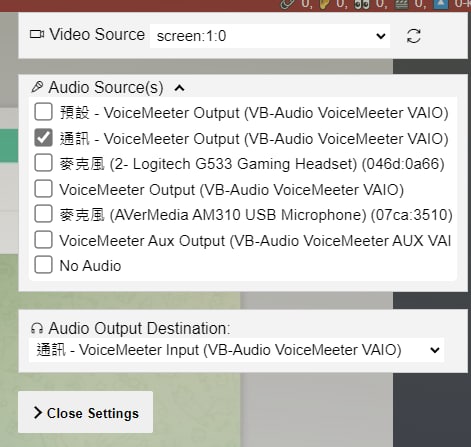Uncheck 通訊 - VoiceMeeter Output checkbox
471x447 pixels.
(43, 138)
